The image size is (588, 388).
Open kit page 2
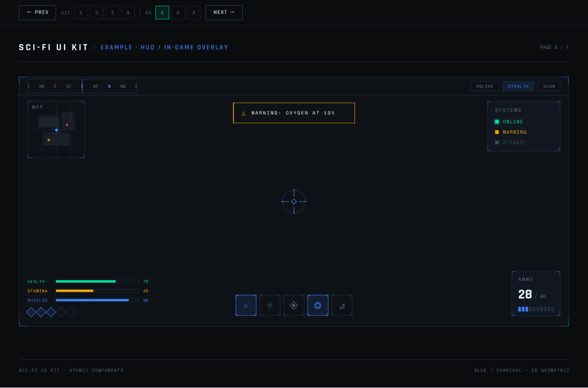point(97,12)
